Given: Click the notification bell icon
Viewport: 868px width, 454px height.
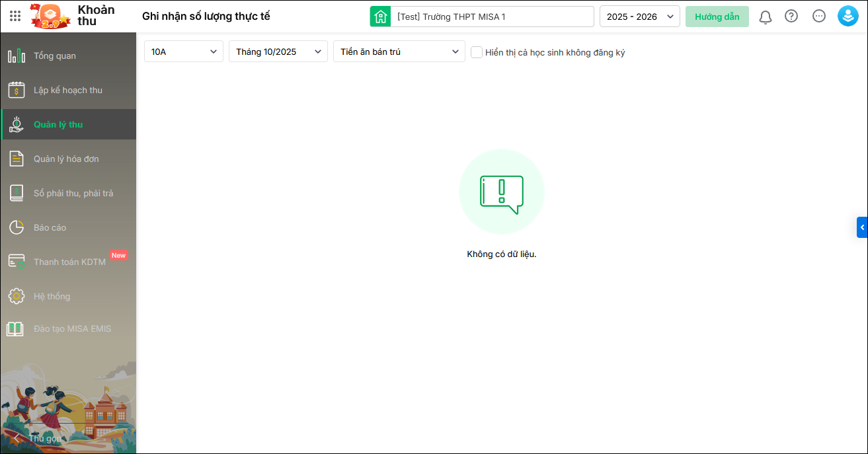Looking at the screenshot, I should tap(765, 17).
